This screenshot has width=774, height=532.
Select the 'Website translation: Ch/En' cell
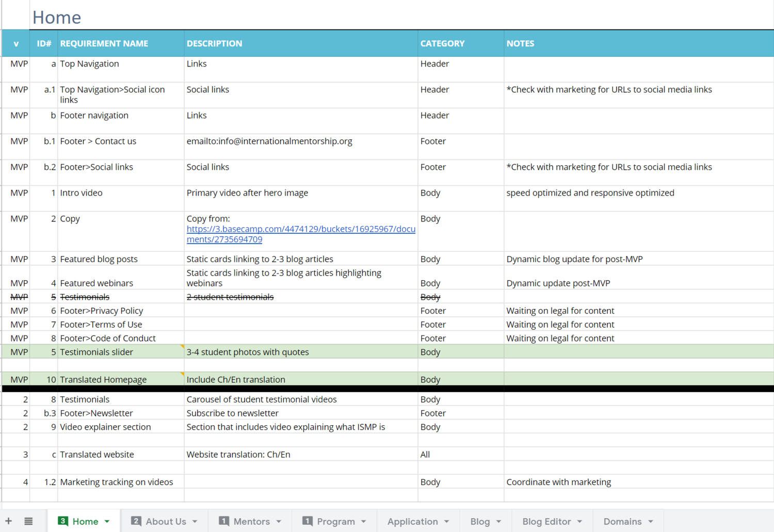pos(301,454)
